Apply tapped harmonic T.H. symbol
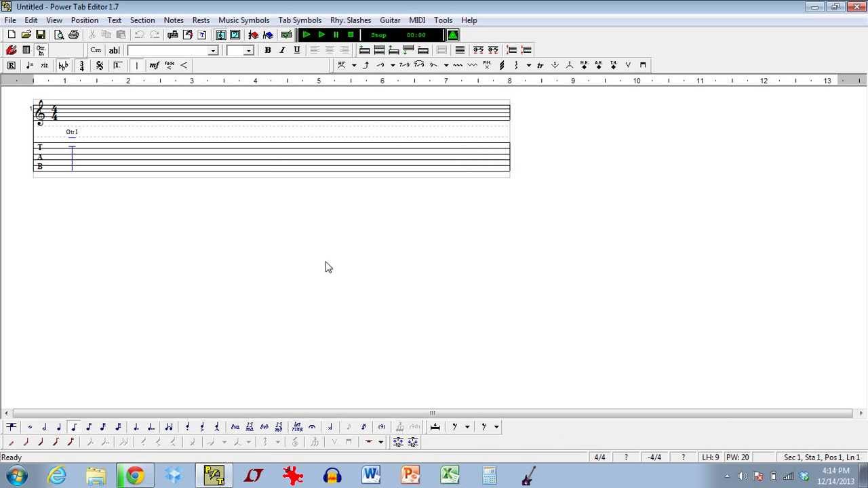Viewport: 868px width, 488px height. click(x=613, y=65)
